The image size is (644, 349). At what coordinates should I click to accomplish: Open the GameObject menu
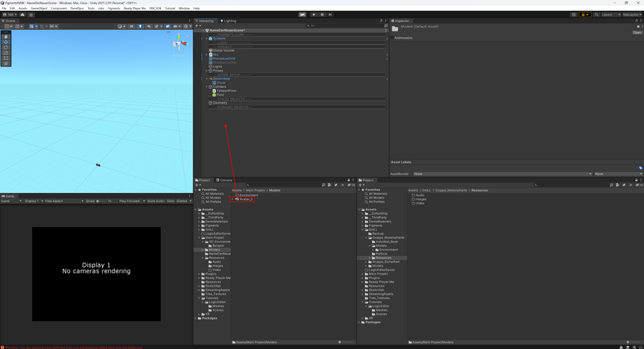[39, 8]
